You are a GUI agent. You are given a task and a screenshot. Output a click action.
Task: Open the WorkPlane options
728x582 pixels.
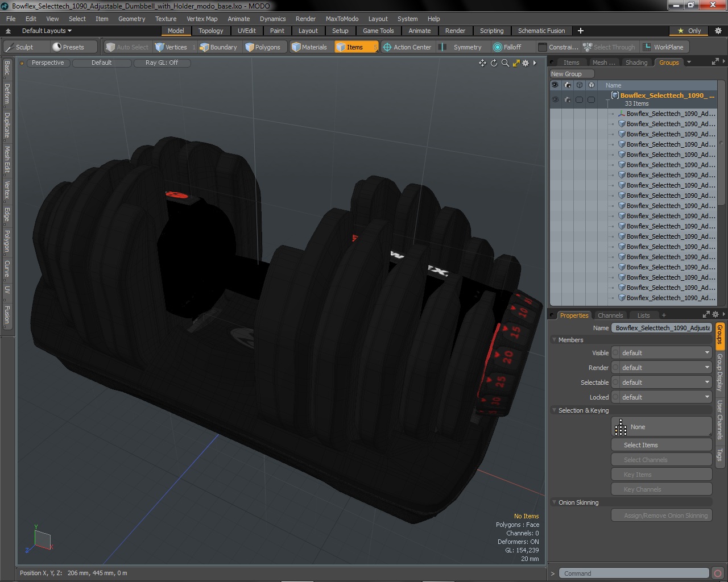tap(664, 47)
